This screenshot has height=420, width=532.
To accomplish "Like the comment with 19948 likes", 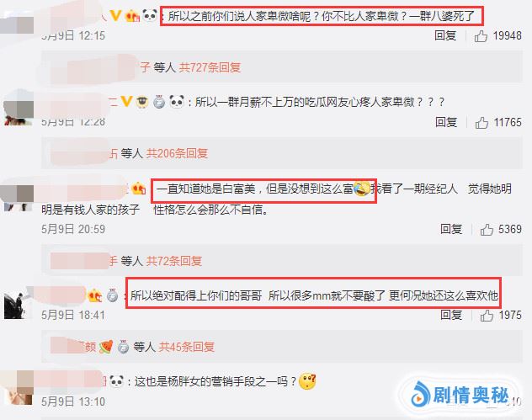I will coord(481,35).
